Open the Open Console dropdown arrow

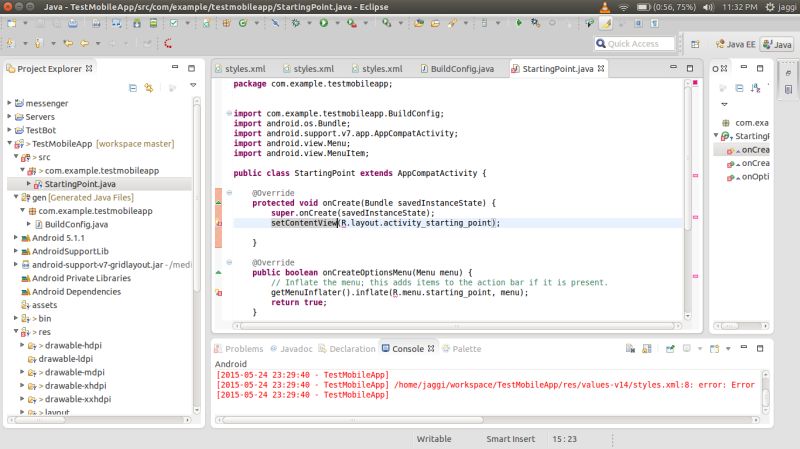pos(728,348)
